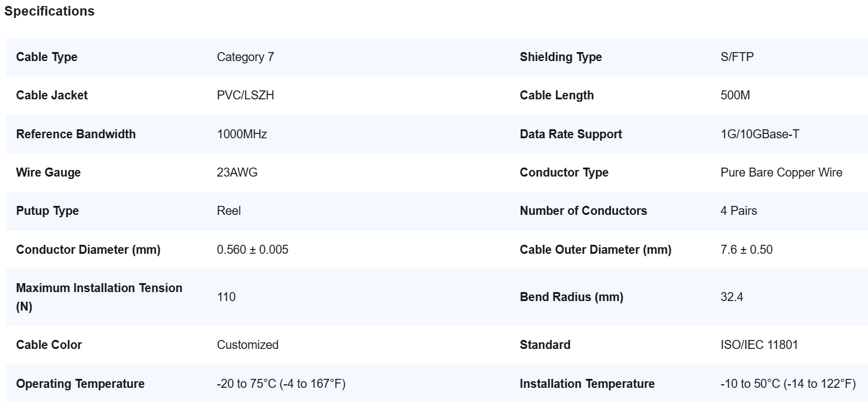Select Pure Bare Copper Wire text
Image resolution: width=868 pixels, height=401 pixels.
point(781,172)
